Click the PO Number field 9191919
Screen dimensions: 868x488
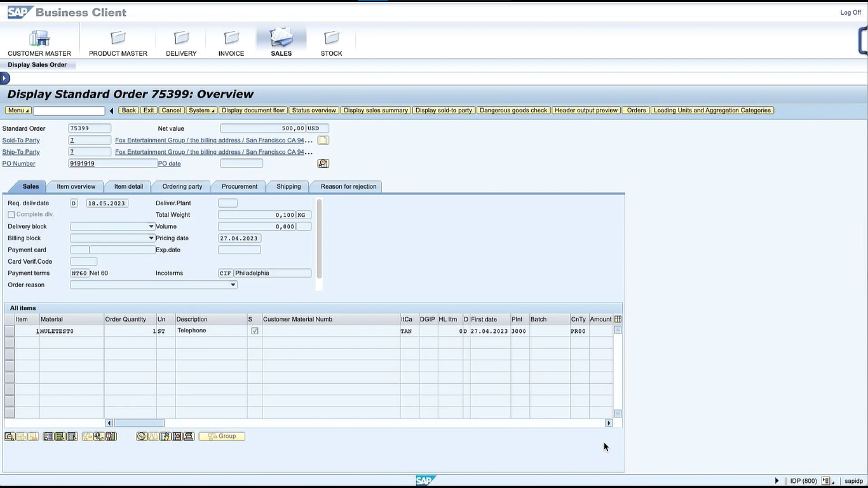click(x=112, y=163)
